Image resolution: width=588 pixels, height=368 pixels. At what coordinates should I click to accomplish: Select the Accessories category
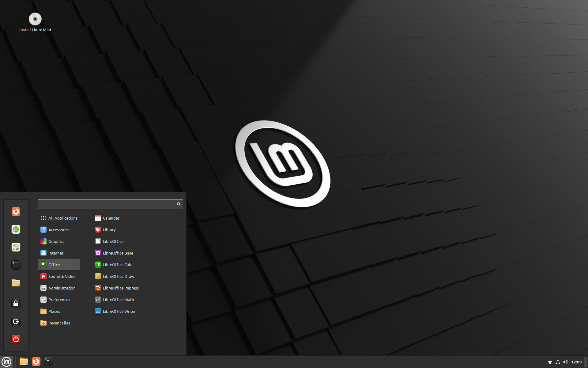(x=59, y=229)
